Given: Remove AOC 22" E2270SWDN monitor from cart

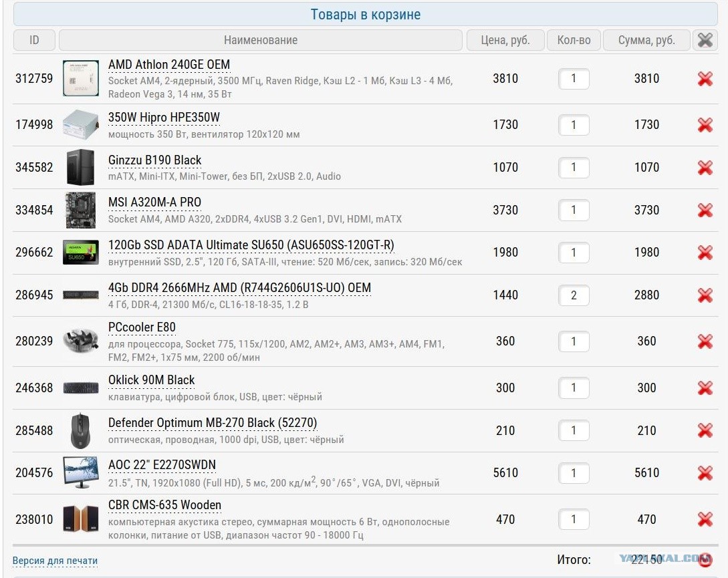Looking at the screenshot, I should 705,473.
